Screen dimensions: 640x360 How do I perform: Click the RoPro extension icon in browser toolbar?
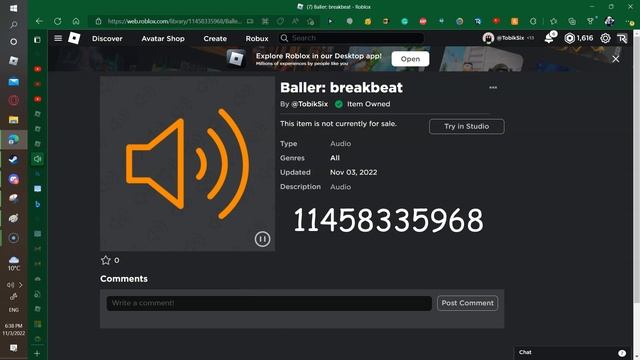point(478,21)
